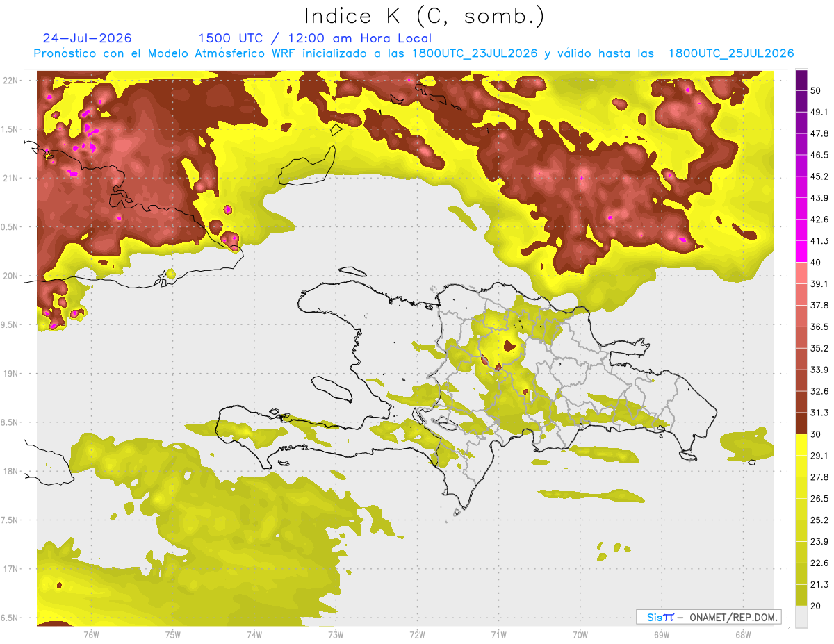Viewport: 834px width, 644px height.
Task: Click the colorbar value "27.8"
Action: (819, 477)
